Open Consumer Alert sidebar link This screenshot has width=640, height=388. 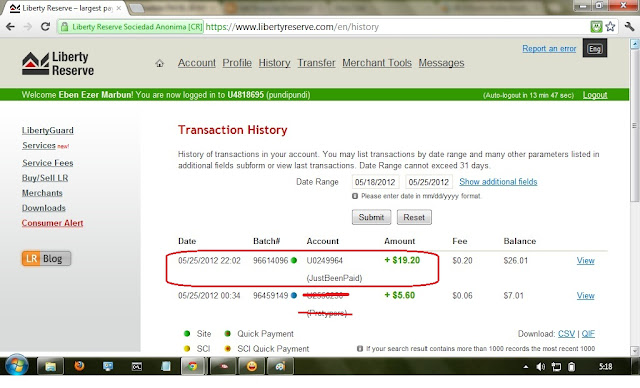[x=52, y=223]
